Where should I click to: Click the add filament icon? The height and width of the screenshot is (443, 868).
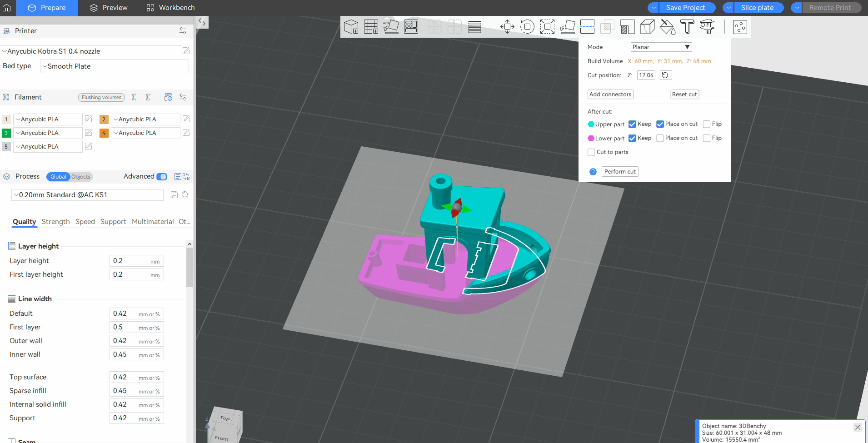tap(135, 97)
